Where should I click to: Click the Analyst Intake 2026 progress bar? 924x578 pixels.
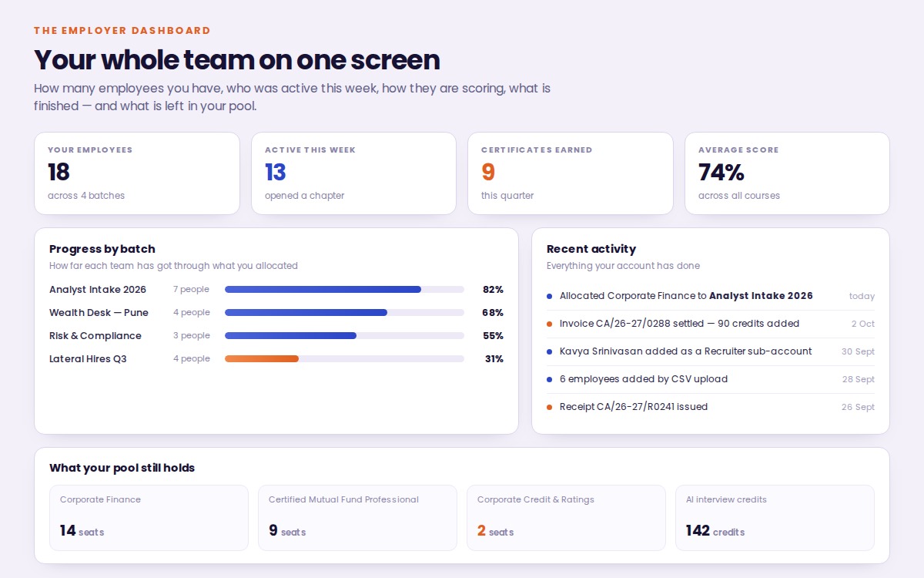coord(344,290)
